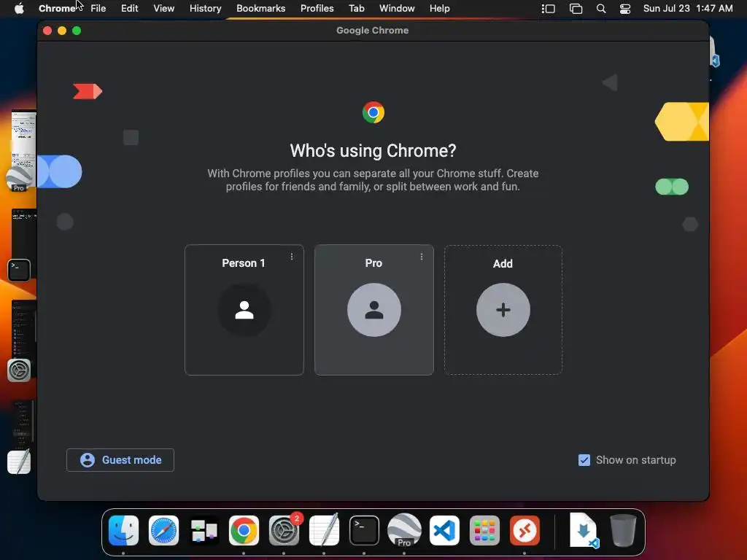
Task: Click the screen mirroring menu bar icon
Action: coord(576,9)
